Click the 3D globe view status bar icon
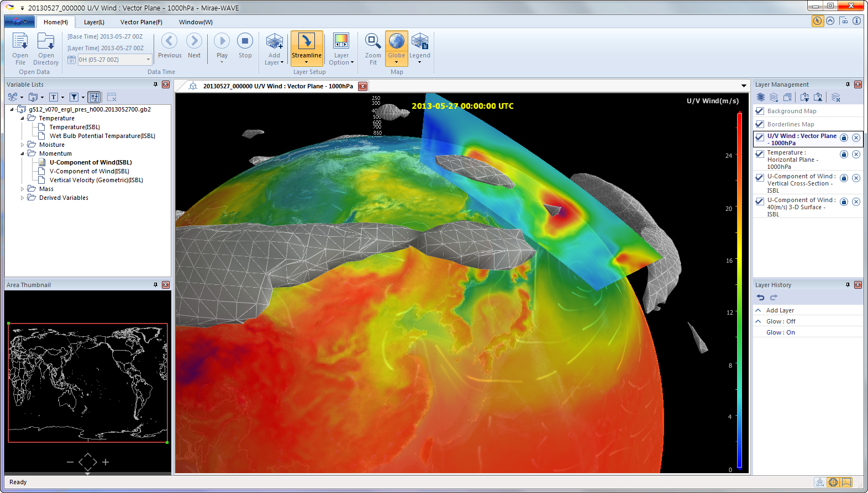 point(833,482)
